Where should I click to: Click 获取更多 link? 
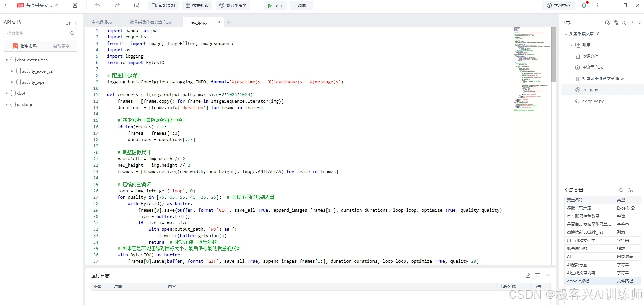pyautogui.click(x=61, y=46)
